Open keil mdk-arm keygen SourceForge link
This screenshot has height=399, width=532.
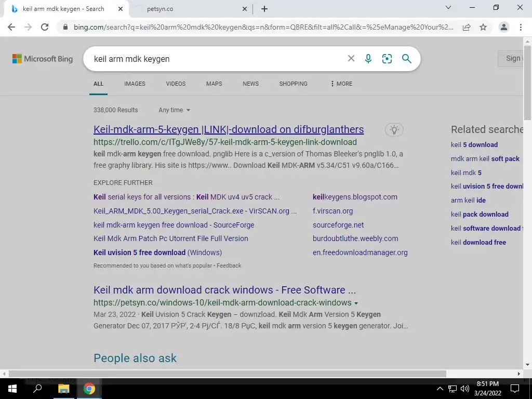[174, 224]
